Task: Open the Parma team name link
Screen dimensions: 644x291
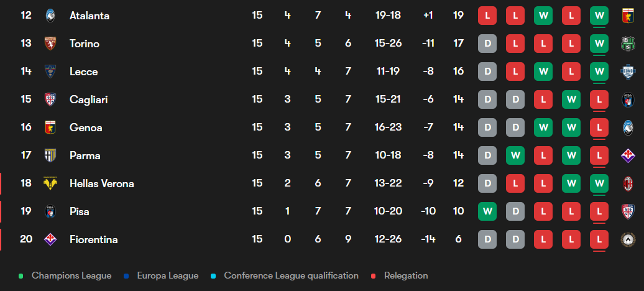Action: click(x=85, y=155)
